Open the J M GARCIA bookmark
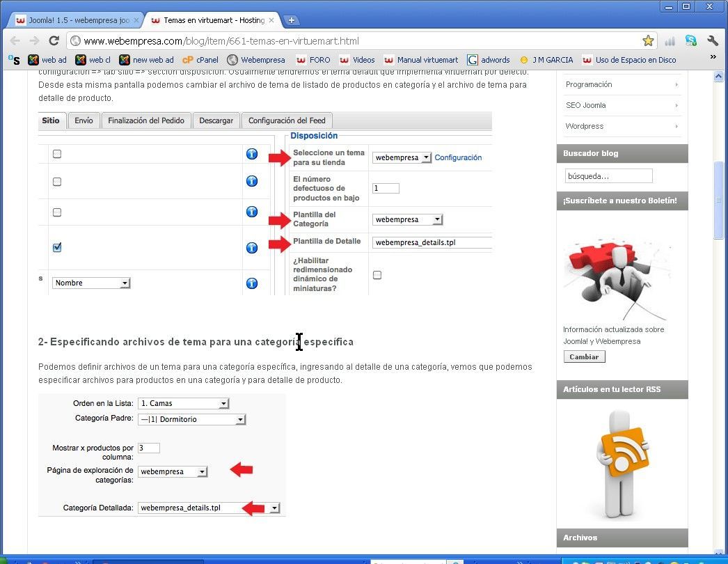 point(546,60)
